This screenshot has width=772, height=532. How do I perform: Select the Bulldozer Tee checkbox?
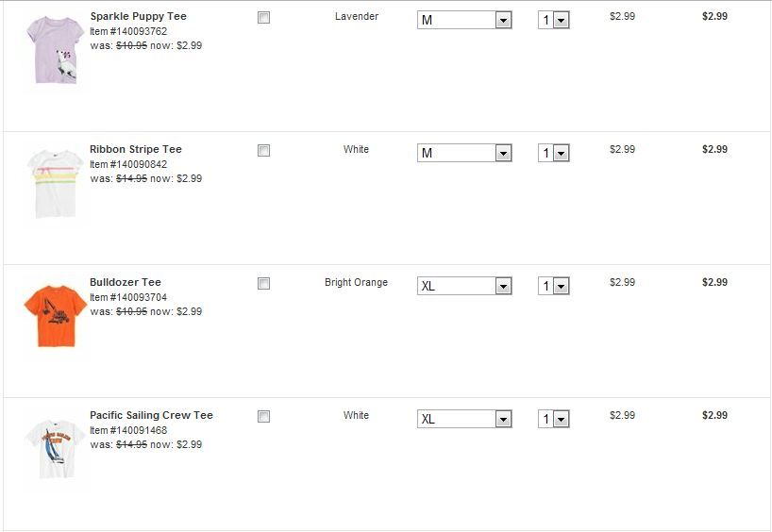point(264,284)
